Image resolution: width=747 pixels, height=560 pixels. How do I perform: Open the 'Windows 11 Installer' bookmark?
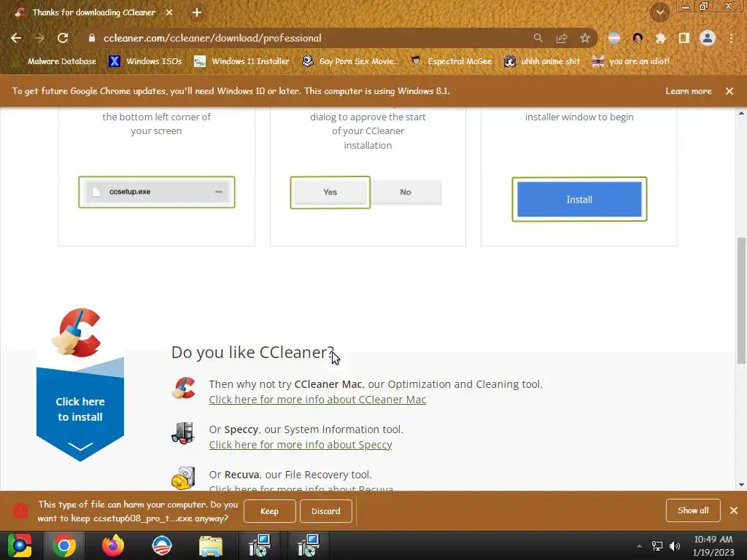coord(242,61)
